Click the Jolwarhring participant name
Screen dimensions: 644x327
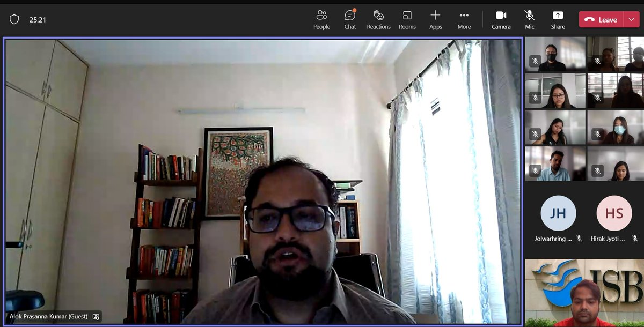pos(554,239)
